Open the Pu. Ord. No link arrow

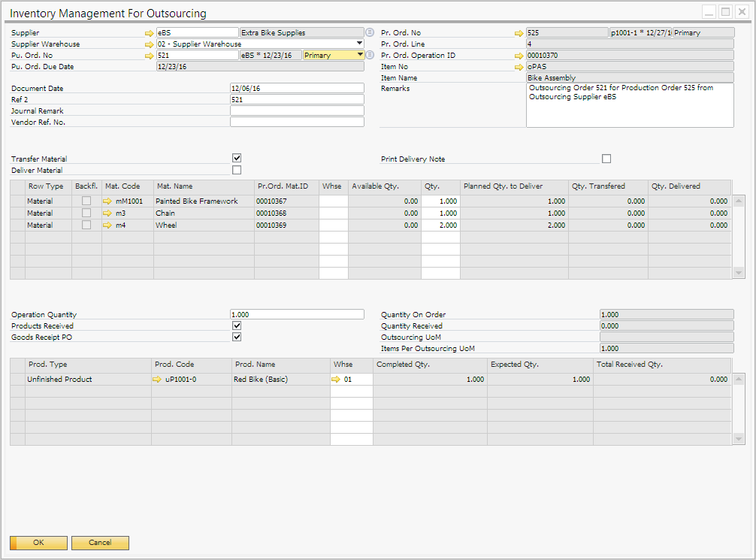click(x=149, y=56)
